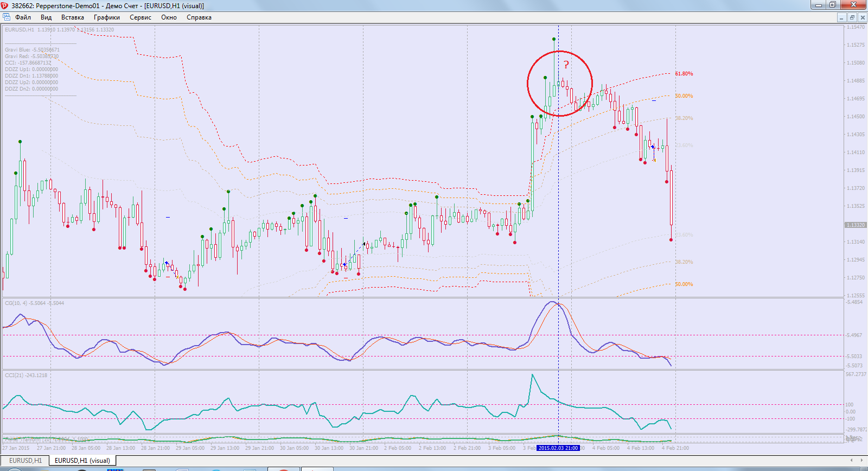Click the 1.12555 price scale value
This screenshot has width=868, height=471.
coord(856,296)
